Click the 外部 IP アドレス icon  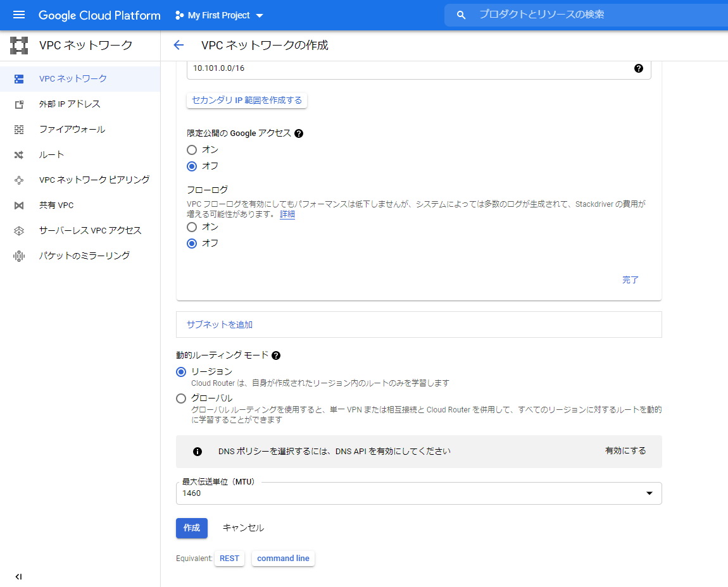(19, 104)
